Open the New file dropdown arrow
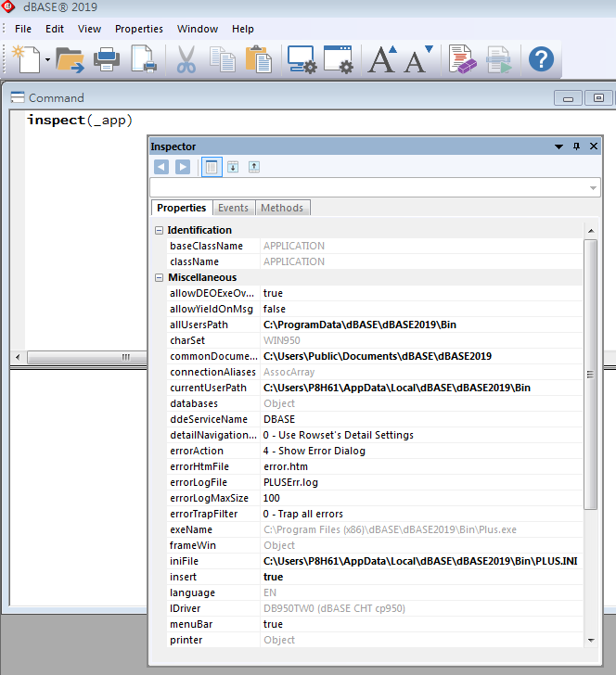Image resolution: width=616 pixels, height=675 pixels. [47, 60]
